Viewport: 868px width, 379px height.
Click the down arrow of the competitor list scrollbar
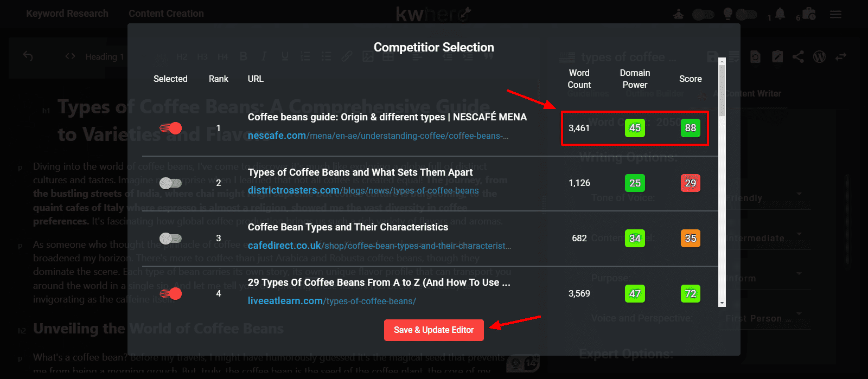pos(722,303)
